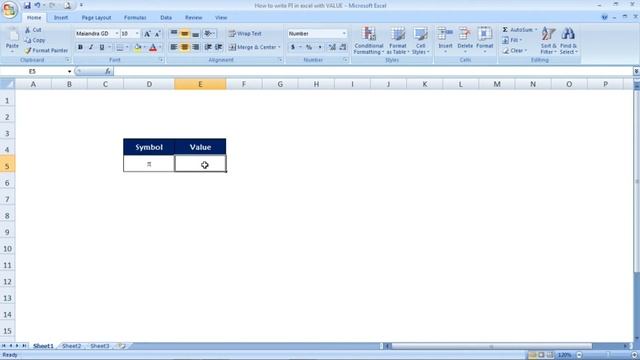The width and height of the screenshot is (640, 360).
Task: Toggle italic formatting
Action: point(91,47)
